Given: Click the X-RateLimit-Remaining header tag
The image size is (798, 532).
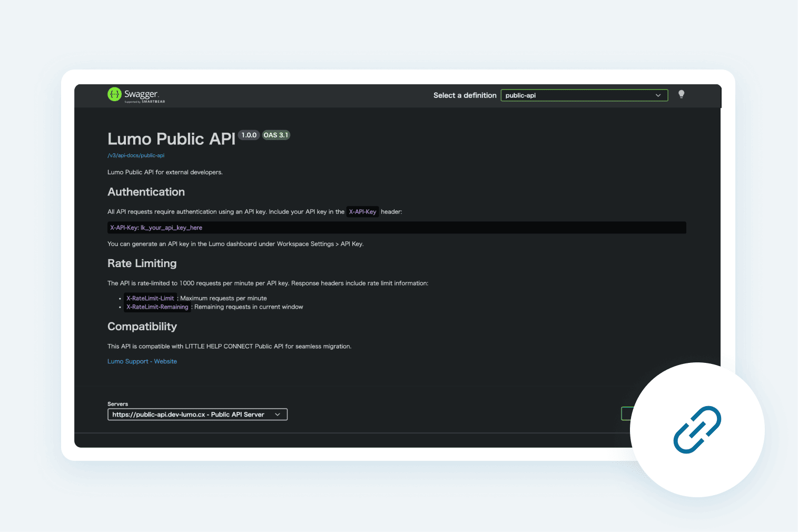Looking at the screenshot, I should tap(157, 307).
